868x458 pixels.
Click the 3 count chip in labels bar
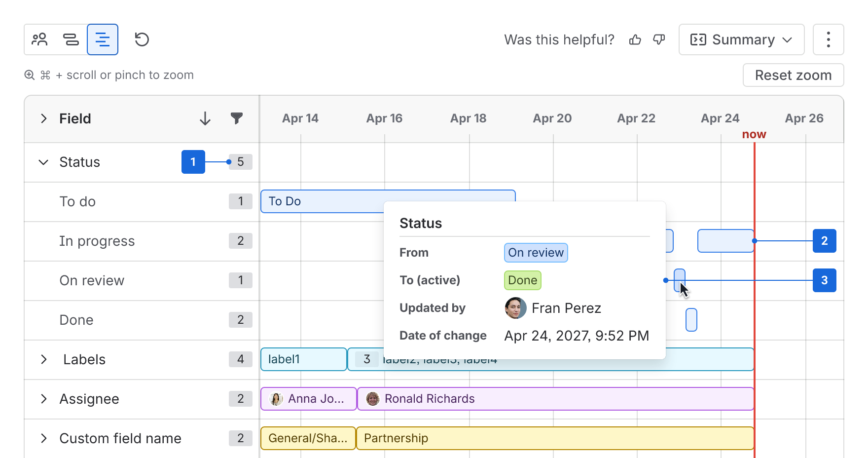click(x=367, y=359)
